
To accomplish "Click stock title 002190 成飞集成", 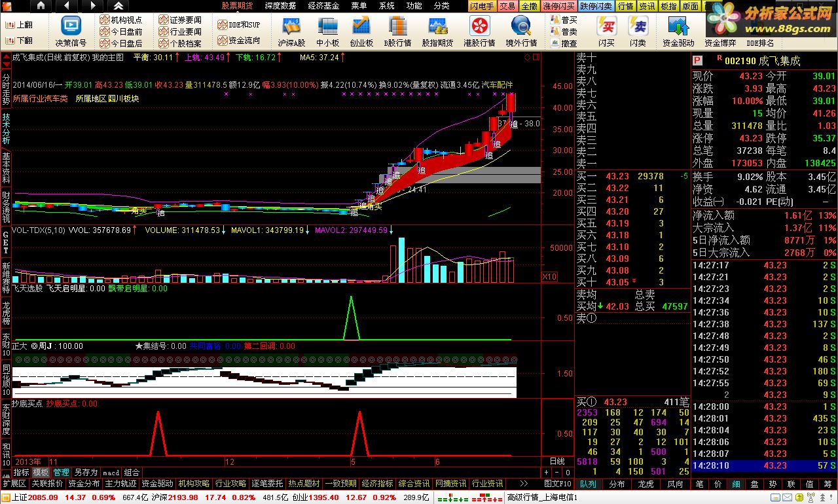I will pos(762,61).
